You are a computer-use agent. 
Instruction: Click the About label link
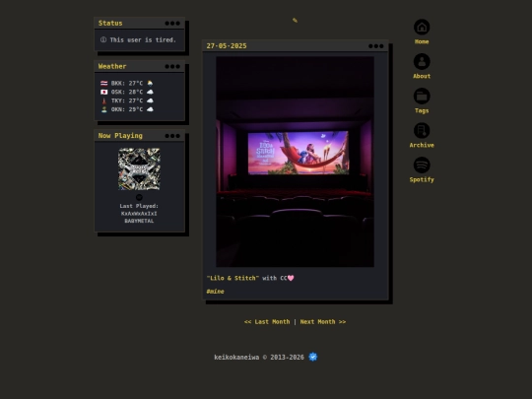point(422,76)
